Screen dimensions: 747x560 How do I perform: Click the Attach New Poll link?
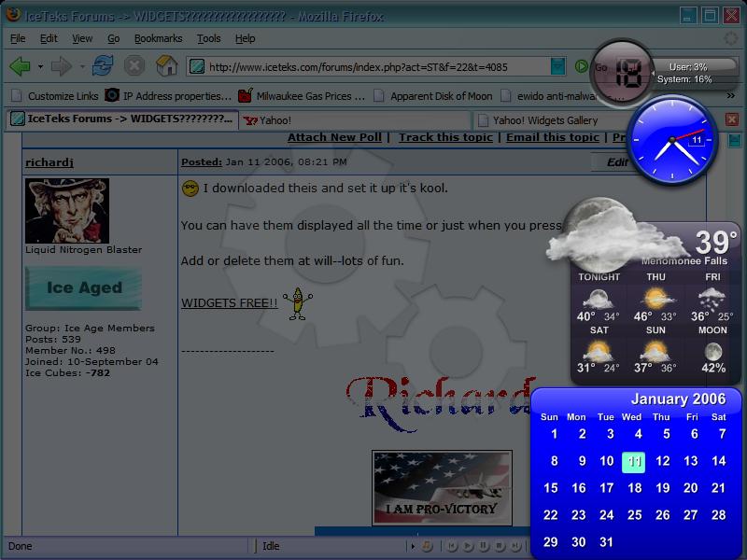click(x=334, y=137)
